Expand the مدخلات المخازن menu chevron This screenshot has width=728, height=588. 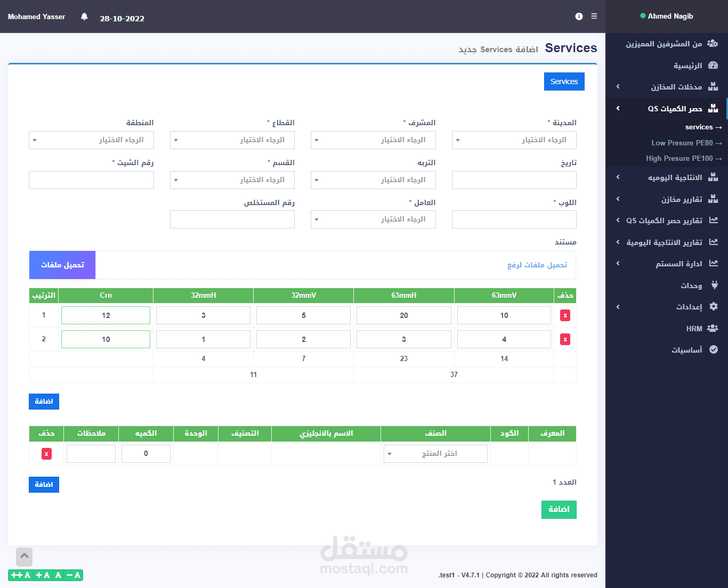click(x=618, y=87)
